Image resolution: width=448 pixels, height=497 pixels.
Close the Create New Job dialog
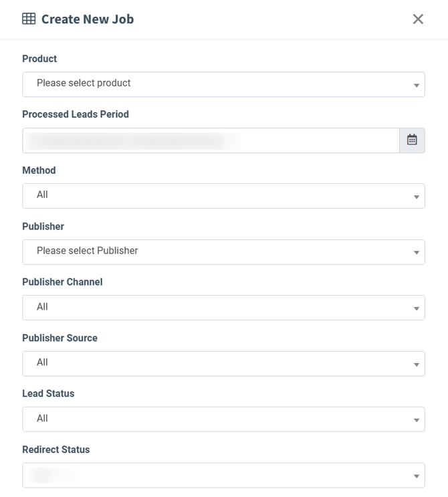point(418,19)
